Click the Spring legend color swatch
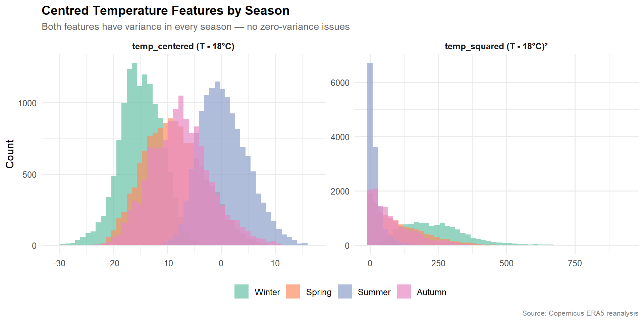The height and width of the screenshot is (322, 644). point(293,291)
